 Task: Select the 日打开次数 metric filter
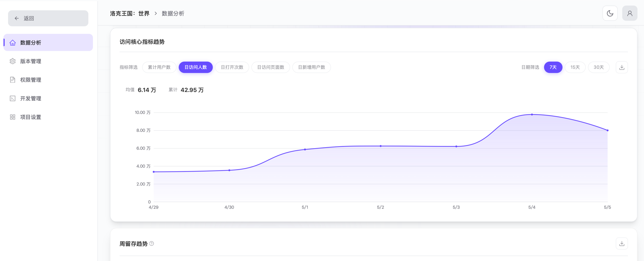coord(232,67)
